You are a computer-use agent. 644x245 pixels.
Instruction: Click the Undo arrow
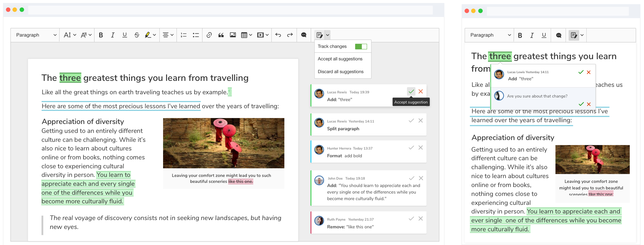pyautogui.click(x=278, y=35)
